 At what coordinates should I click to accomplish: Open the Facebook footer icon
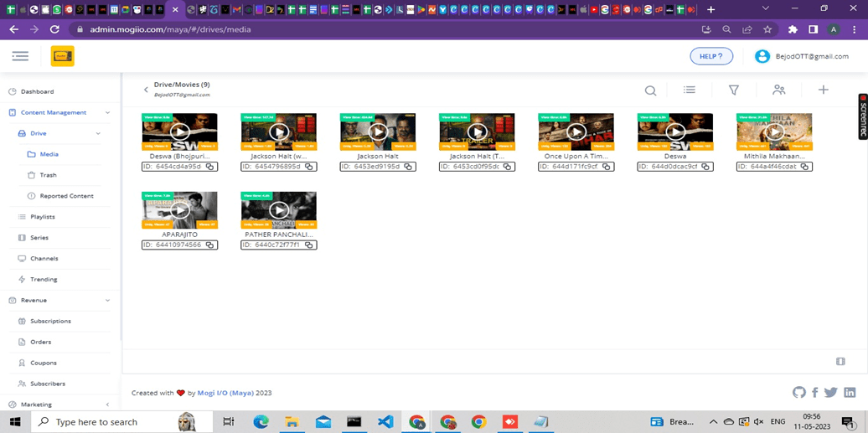coord(815,393)
